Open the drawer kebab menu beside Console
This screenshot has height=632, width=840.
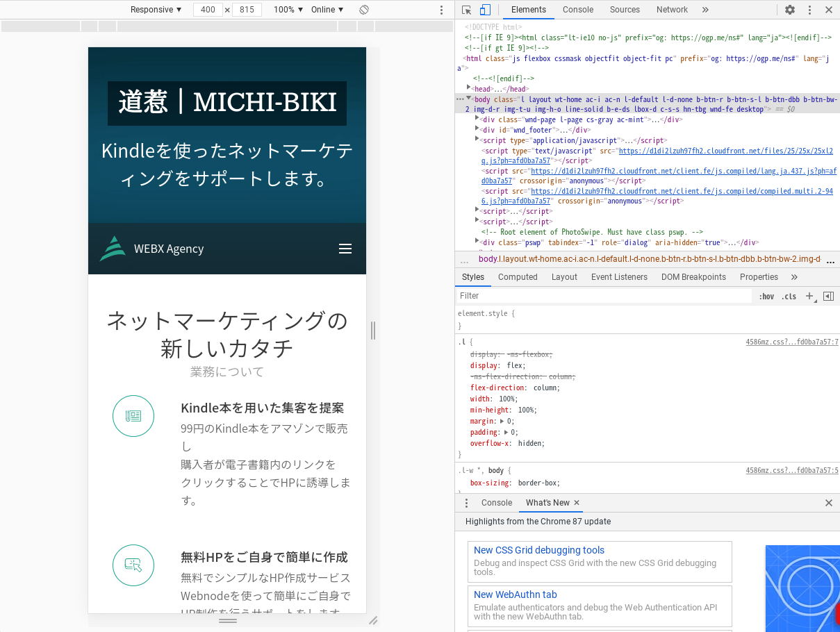pos(467,503)
